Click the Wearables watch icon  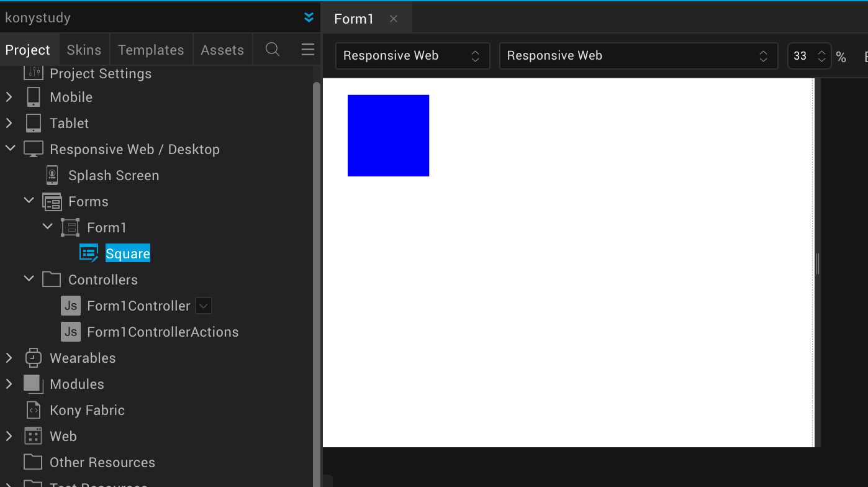click(x=34, y=358)
